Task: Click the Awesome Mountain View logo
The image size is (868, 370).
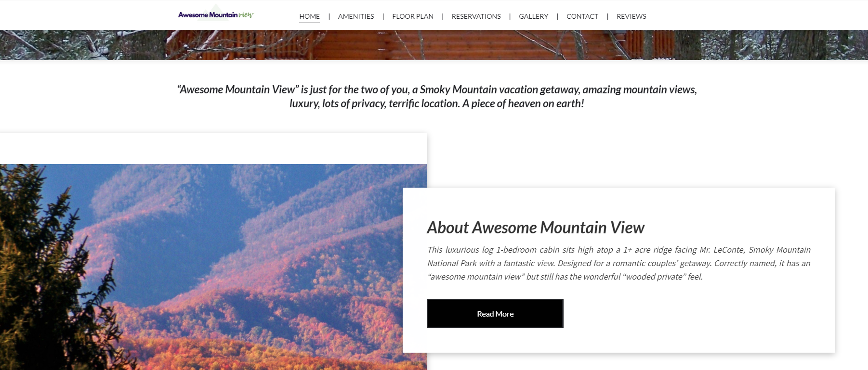Action: click(216, 14)
